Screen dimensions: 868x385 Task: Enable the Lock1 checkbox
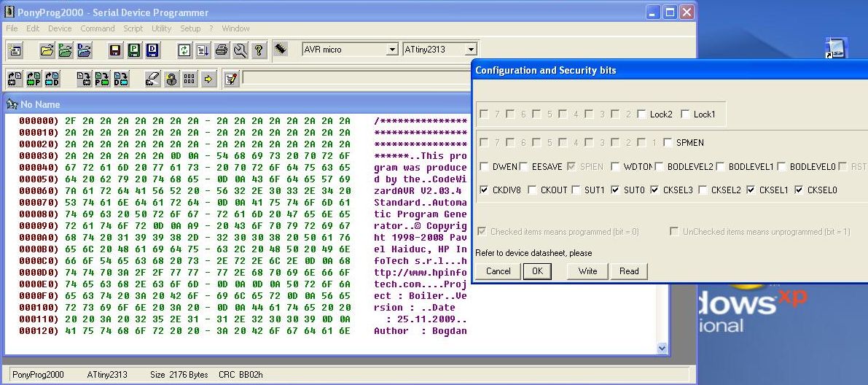click(x=686, y=114)
